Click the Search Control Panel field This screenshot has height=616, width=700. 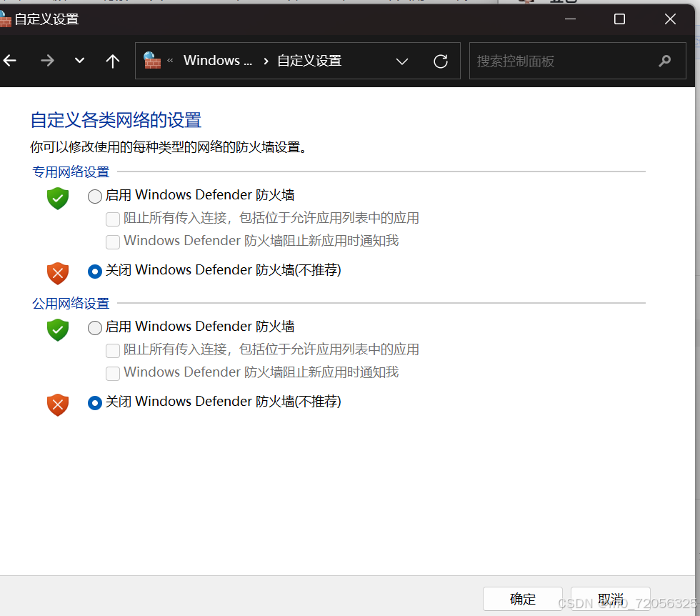point(577,61)
